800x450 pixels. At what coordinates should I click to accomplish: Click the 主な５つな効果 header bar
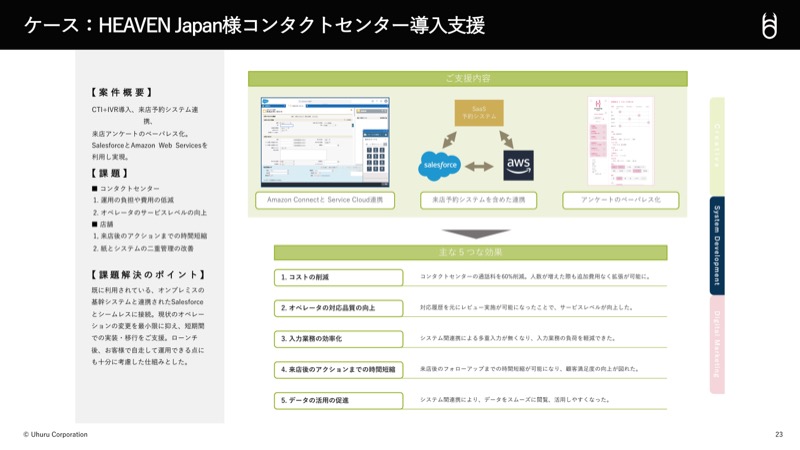470,253
